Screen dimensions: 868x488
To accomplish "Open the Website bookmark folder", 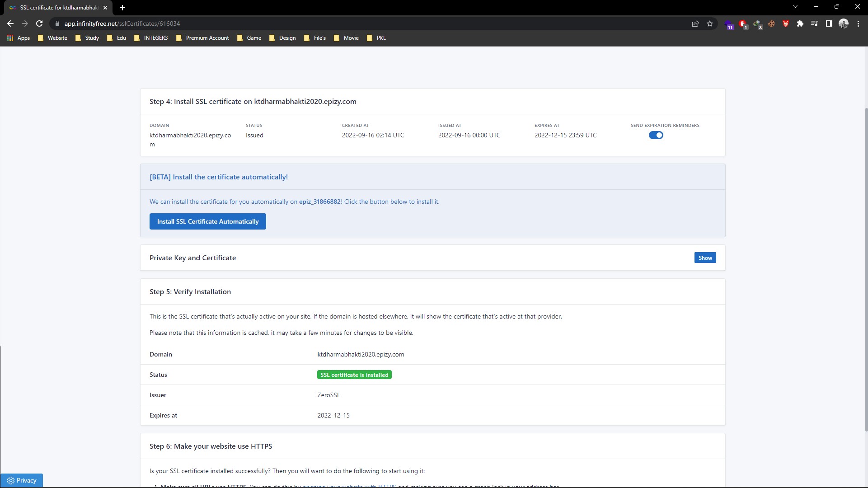I will point(52,38).
